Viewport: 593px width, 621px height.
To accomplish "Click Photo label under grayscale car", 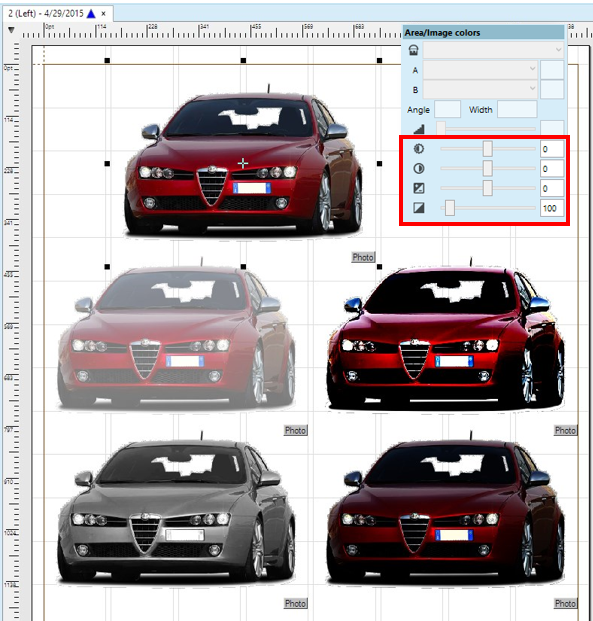I will 296,604.
